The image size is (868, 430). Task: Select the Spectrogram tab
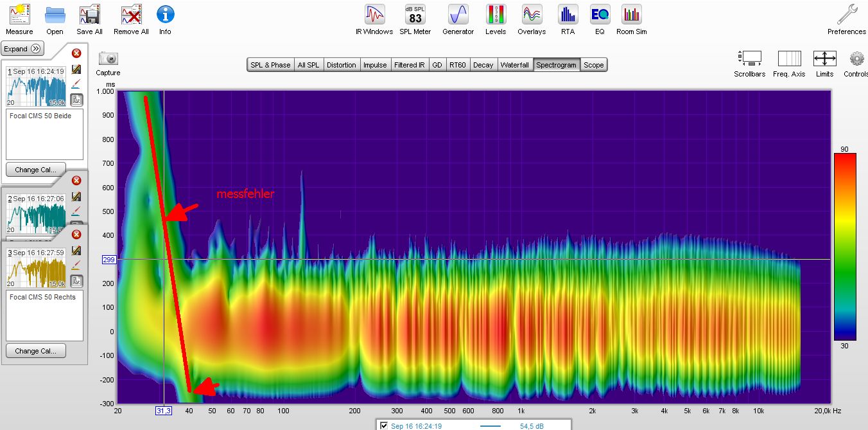(556, 65)
